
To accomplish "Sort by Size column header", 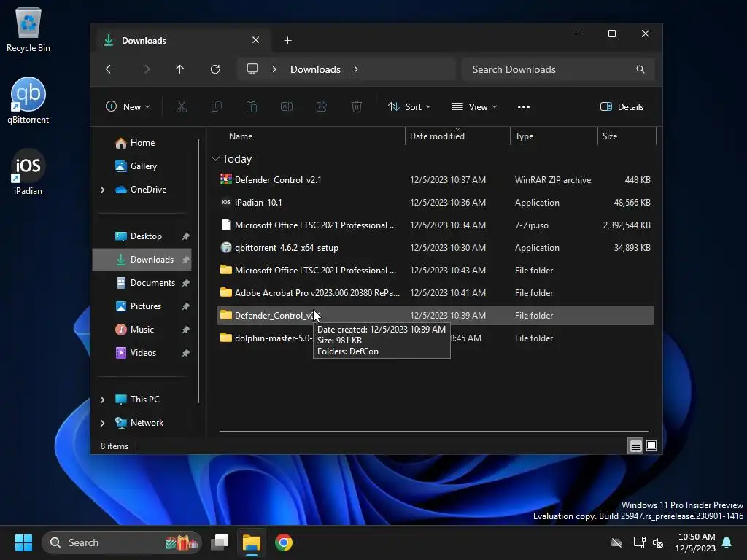I will click(x=627, y=136).
